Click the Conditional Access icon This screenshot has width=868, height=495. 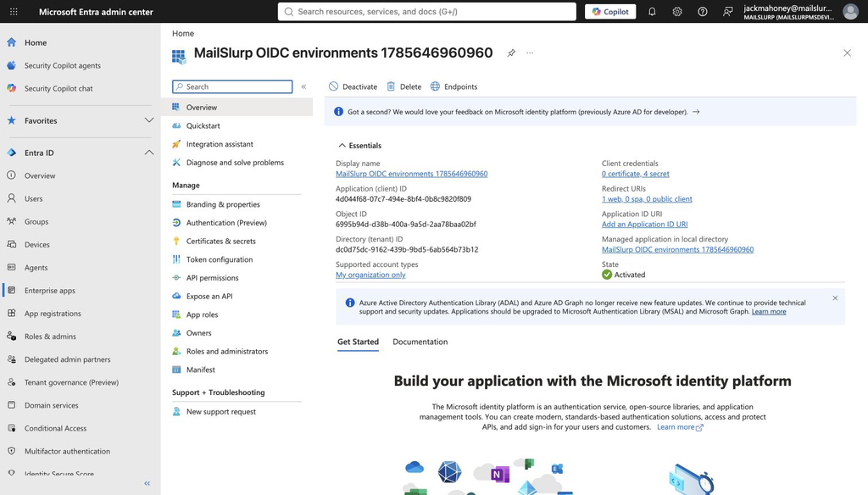click(12, 428)
